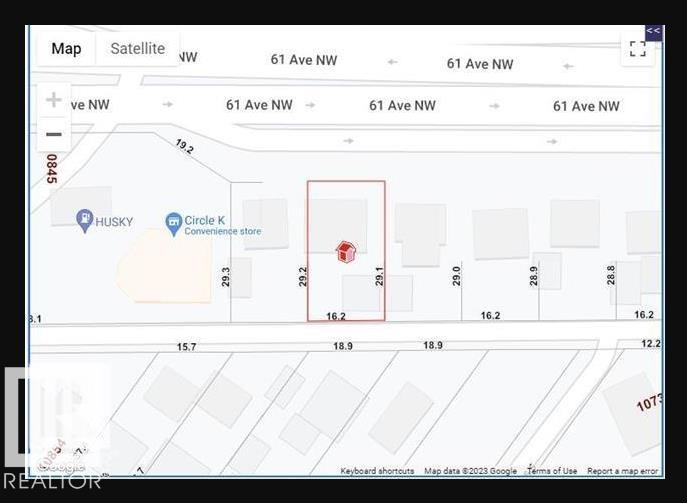This screenshot has height=503, width=687.
Task: Click the HUSKY place label
Action: (x=114, y=222)
